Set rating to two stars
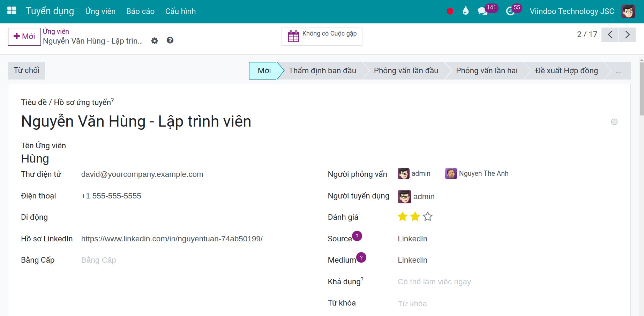The width and height of the screenshot is (644, 316). (x=415, y=217)
